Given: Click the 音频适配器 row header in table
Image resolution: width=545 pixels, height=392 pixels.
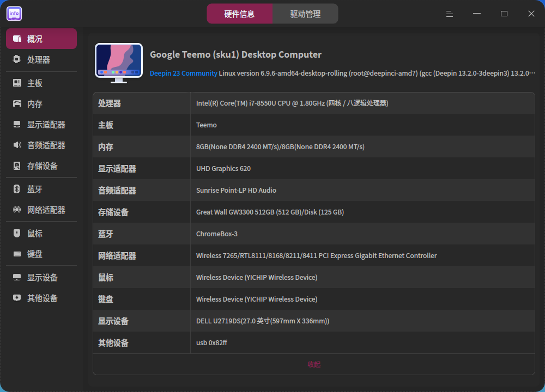Looking at the screenshot, I should click(117, 190).
